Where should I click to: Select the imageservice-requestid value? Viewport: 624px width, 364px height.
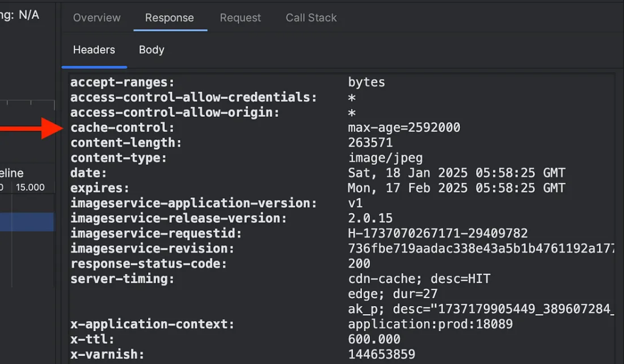[x=438, y=234]
